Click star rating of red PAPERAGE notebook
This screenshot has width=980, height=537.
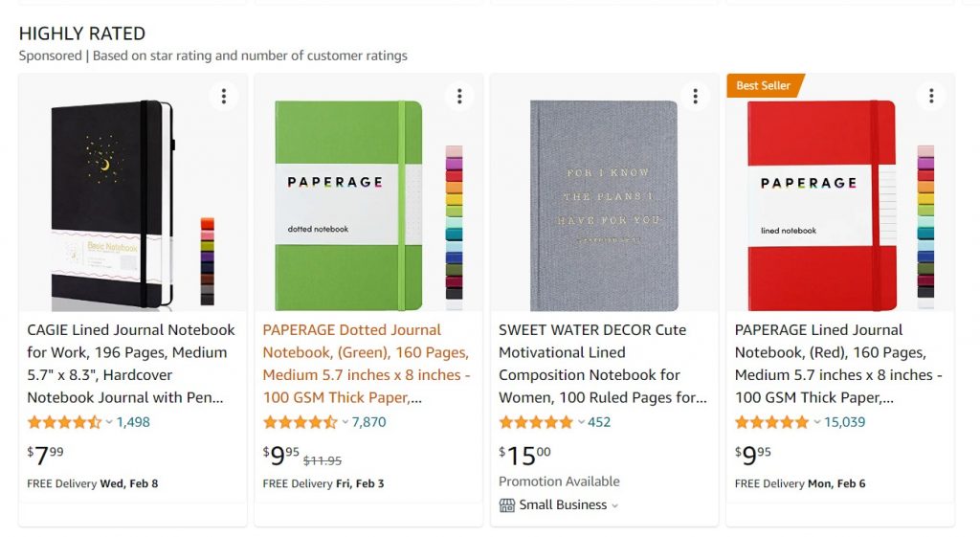771,422
